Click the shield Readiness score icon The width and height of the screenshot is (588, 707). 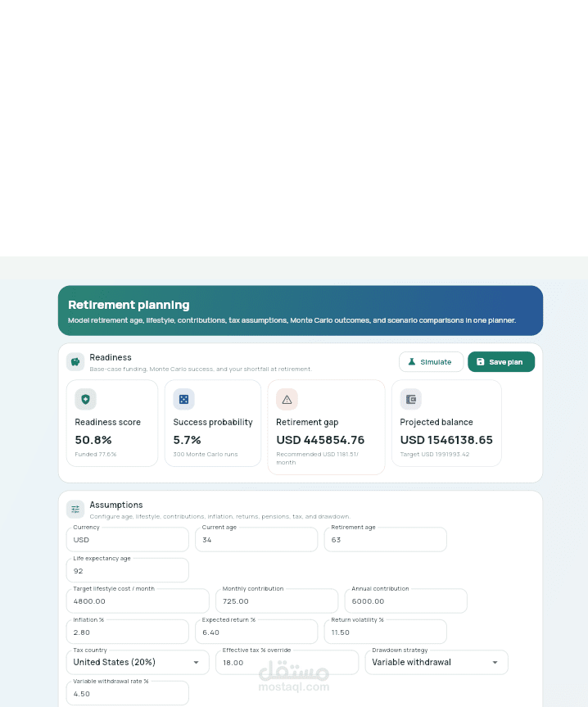pyautogui.click(x=85, y=399)
